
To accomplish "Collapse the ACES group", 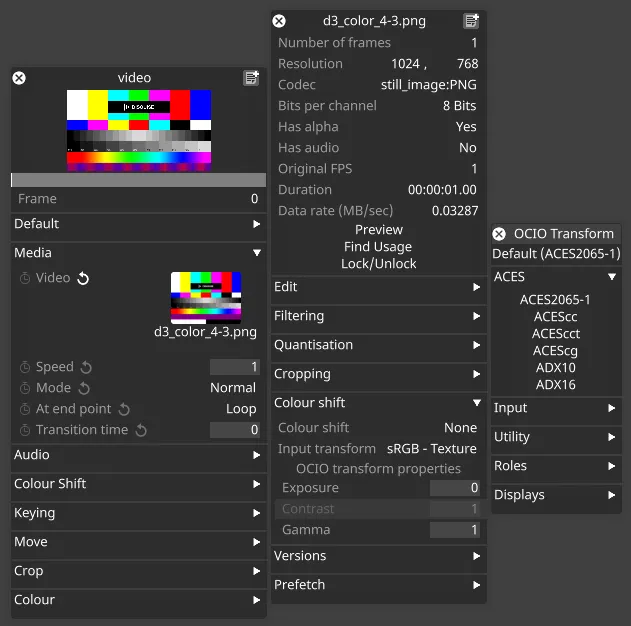I will [x=556, y=277].
